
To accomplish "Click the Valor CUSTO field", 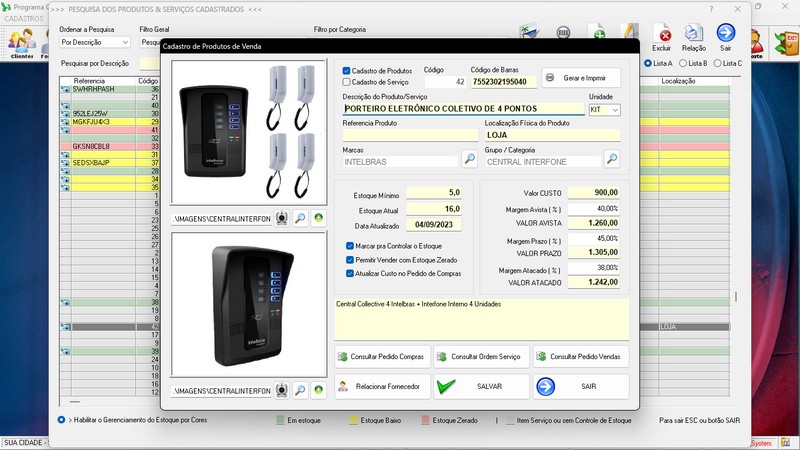I will [x=594, y=192].
